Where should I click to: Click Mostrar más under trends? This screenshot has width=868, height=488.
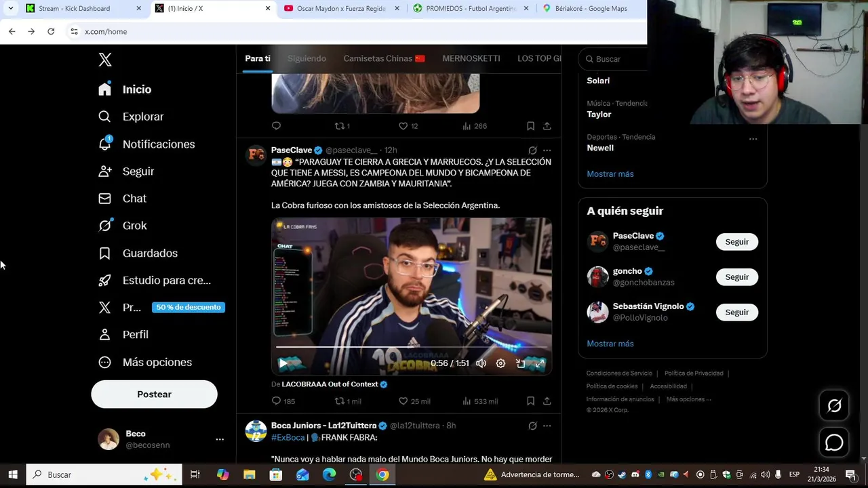tap(610, 174)
